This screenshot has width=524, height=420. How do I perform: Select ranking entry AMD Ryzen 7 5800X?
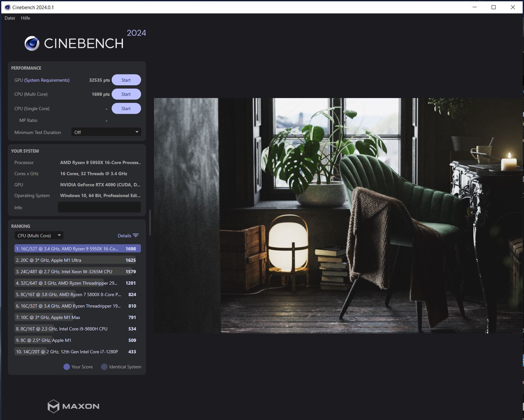(77, 294)
